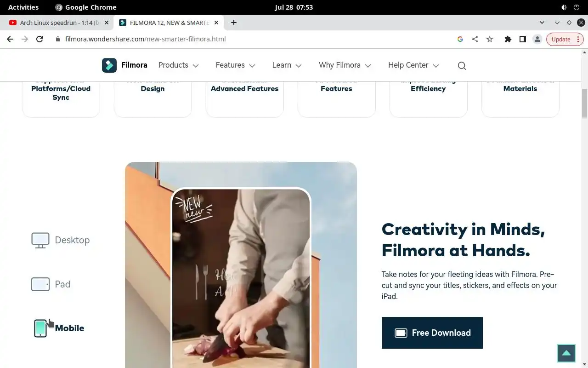Open the Chrome profile avatar

point(537,39)
